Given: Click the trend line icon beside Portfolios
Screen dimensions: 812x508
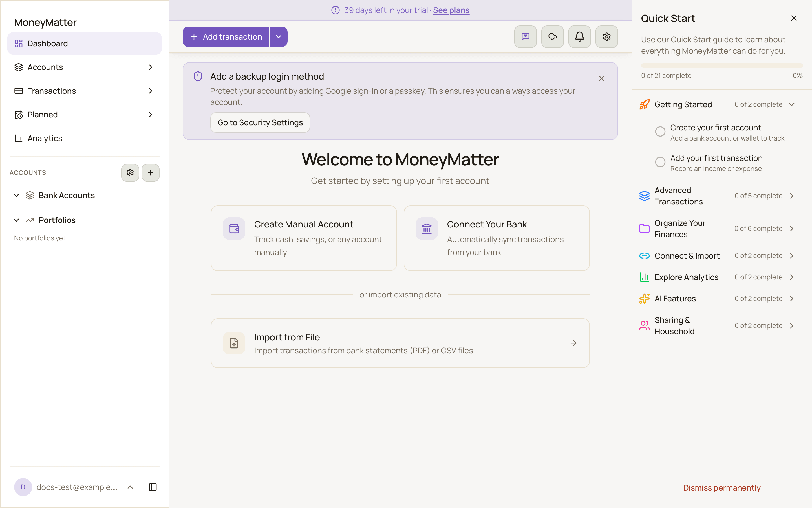Looking at the screenshot, I should click(x=30, y=220).
